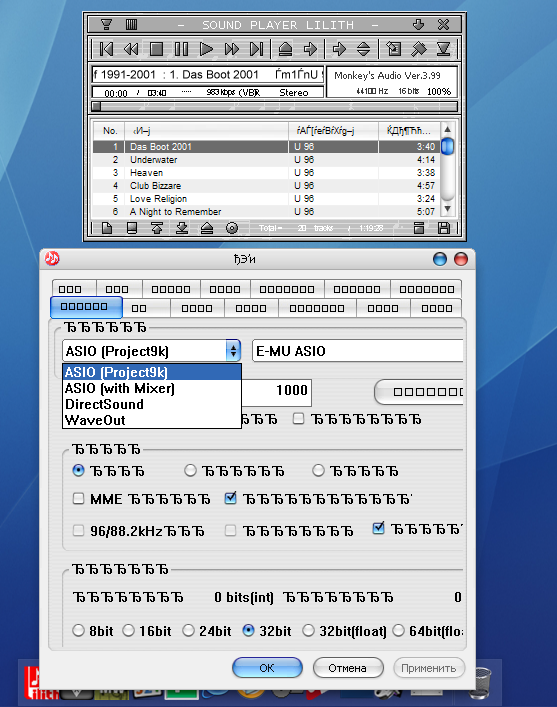This screenshot has width=557, height=707.
Task: Choose 'ASIO (Project9k)' in the dropdown list
Action: [152, 372]
